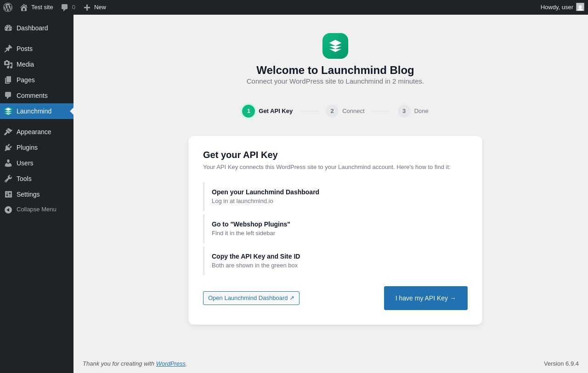Select step 3 Done
588x373 pixels.
tap(413, 111)
